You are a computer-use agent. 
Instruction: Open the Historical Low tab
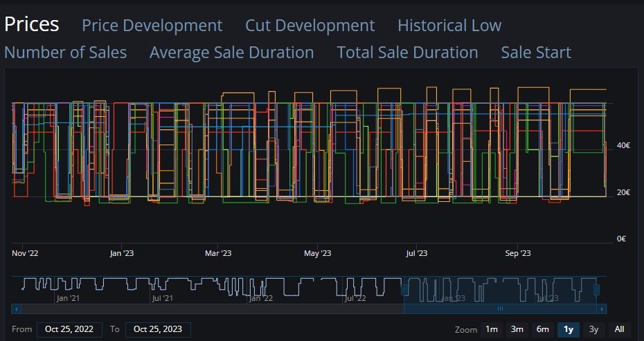(449, 26)
